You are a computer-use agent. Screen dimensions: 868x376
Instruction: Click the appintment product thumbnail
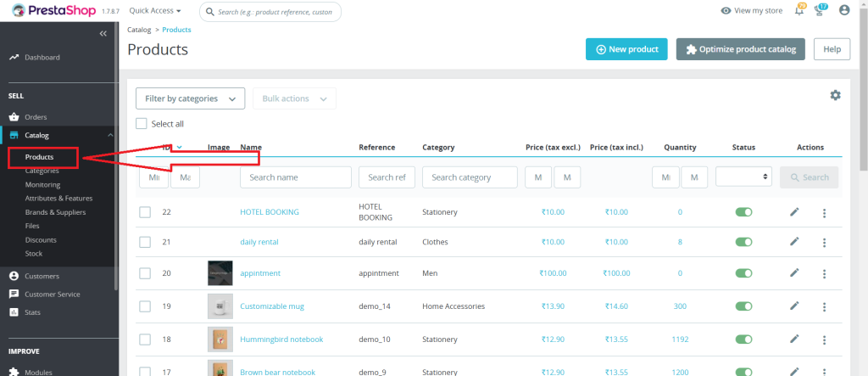(220, 272)
